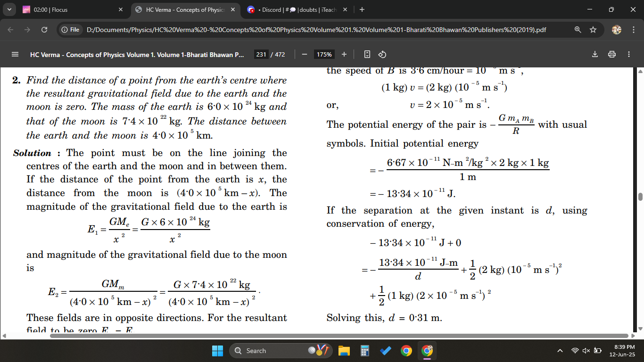The width and height of the screenshot is (644, 362).
Task: Toggle the PDF sidebar menu
Action: pyautogui.click(x=15, y=54)
